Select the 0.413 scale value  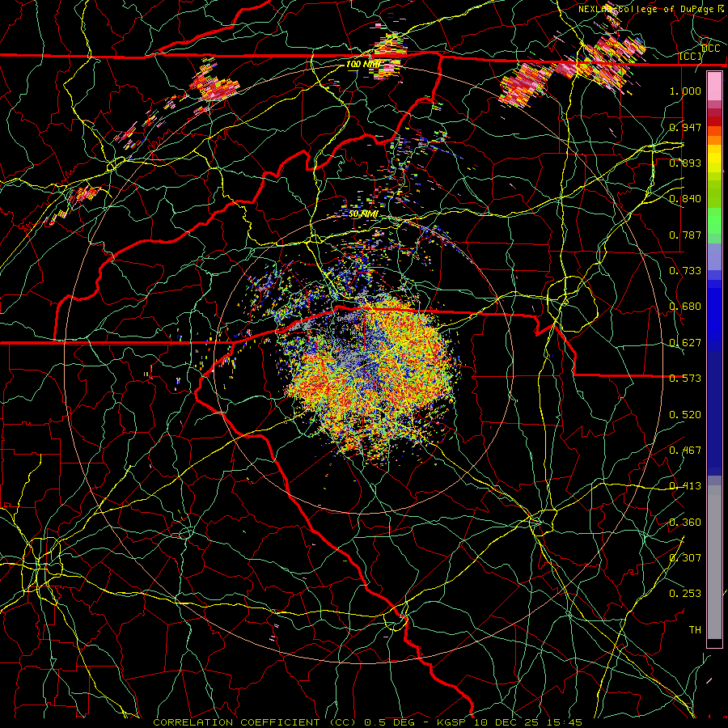click(x=685, y=486)
